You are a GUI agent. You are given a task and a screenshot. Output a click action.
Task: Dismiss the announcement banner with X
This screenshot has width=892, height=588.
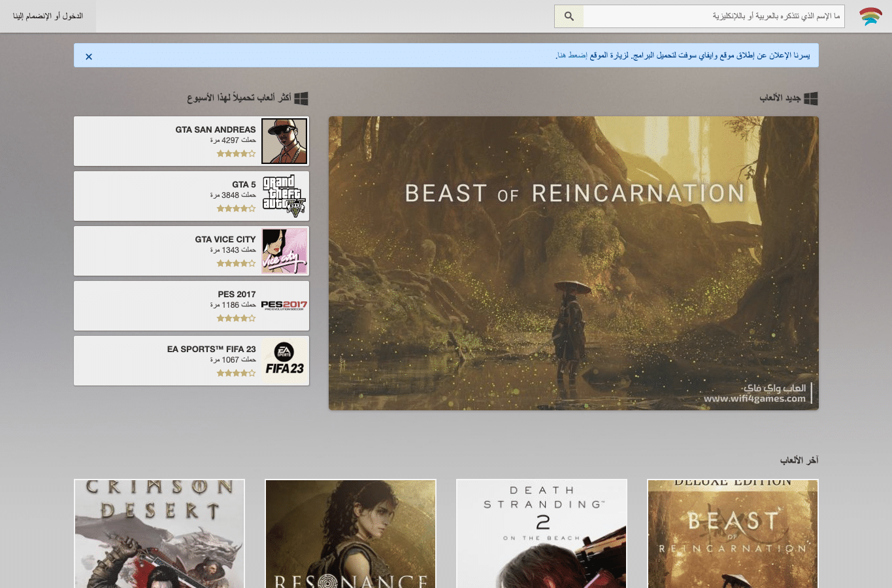[89, 56]
